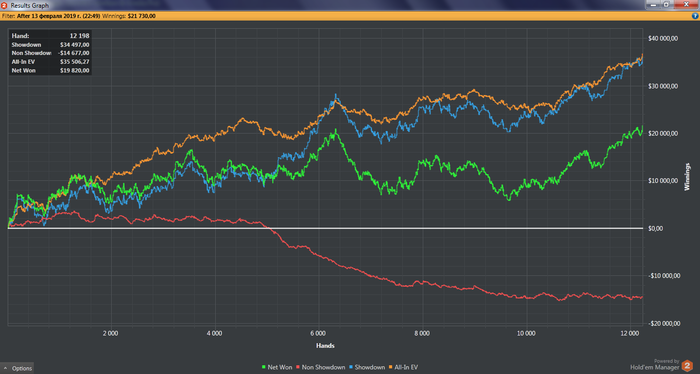Click the $20 000,00 axis label
The height and width of the screenshot is (374, 700).
point(663,133)
